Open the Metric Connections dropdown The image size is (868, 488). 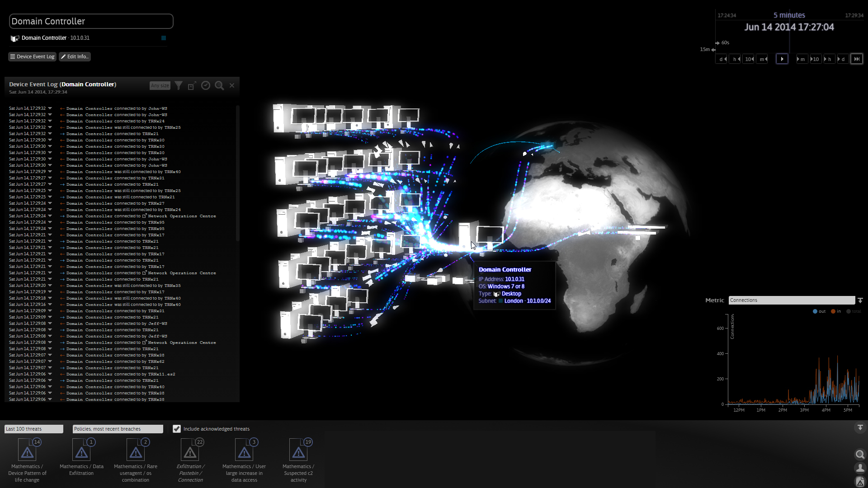click(792, 300)
